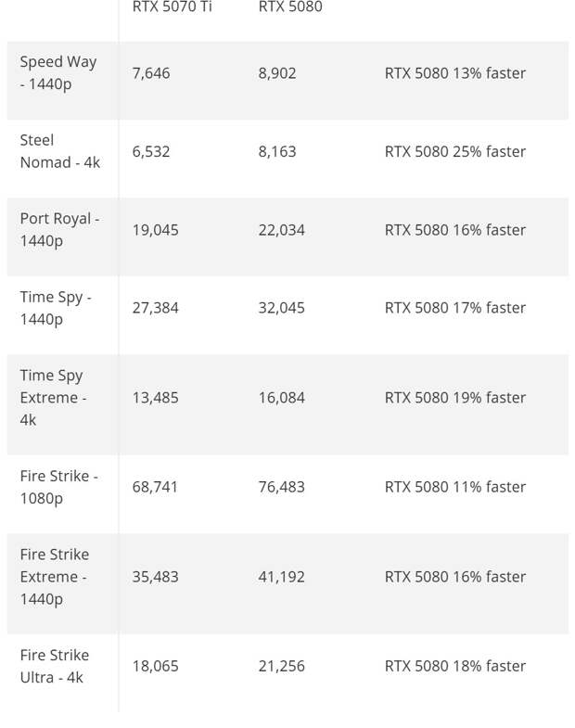575x728 pixels.
Task: Click the RTX 5070 Ti column header
Action: point(172,6)
